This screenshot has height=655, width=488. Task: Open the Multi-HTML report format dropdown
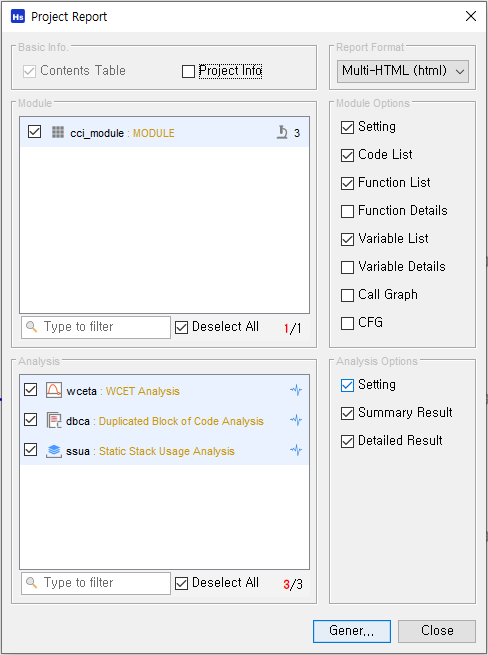(403, 71)
